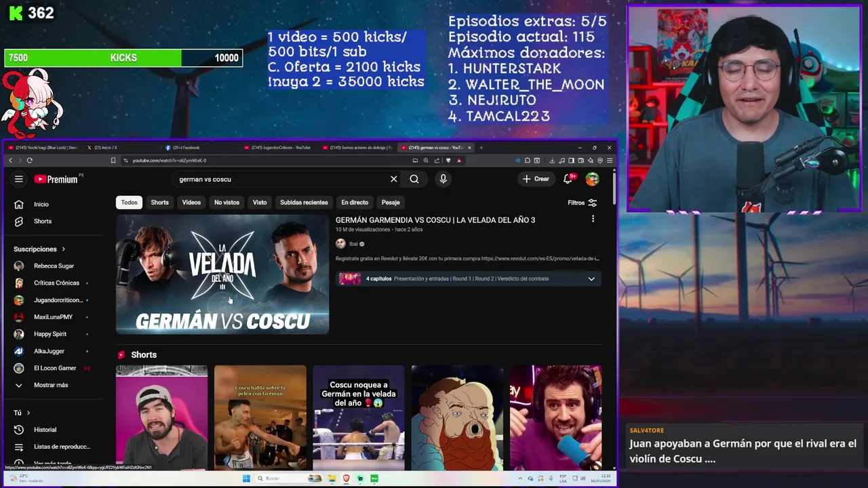Clear the search text with the X
868x488 pixels.
(x=393, y=179)
